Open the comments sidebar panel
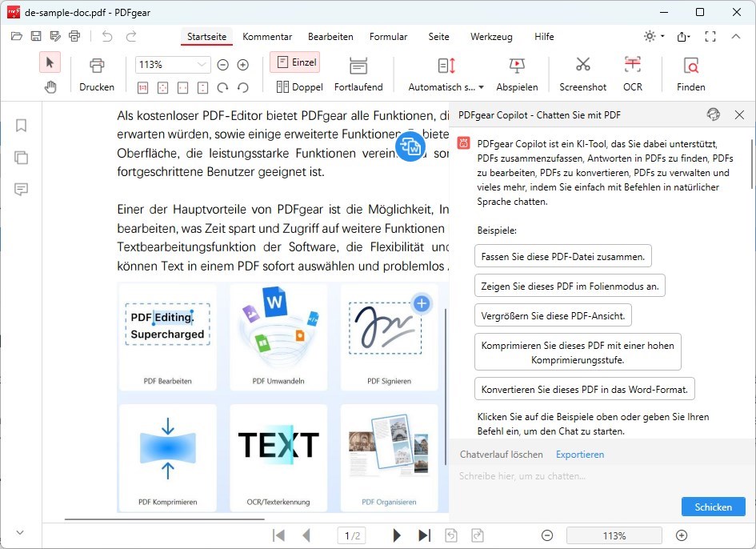Viewport: 756px width, 549px height. [21, 189]
